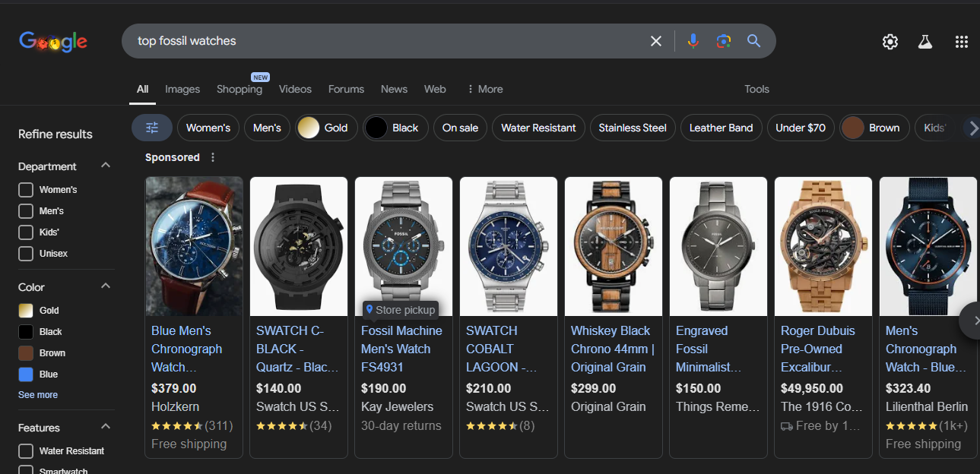Apply the Stainless Steel filter chip
Image resolution: width=980 pixels, height=474 pixels.
633,128
